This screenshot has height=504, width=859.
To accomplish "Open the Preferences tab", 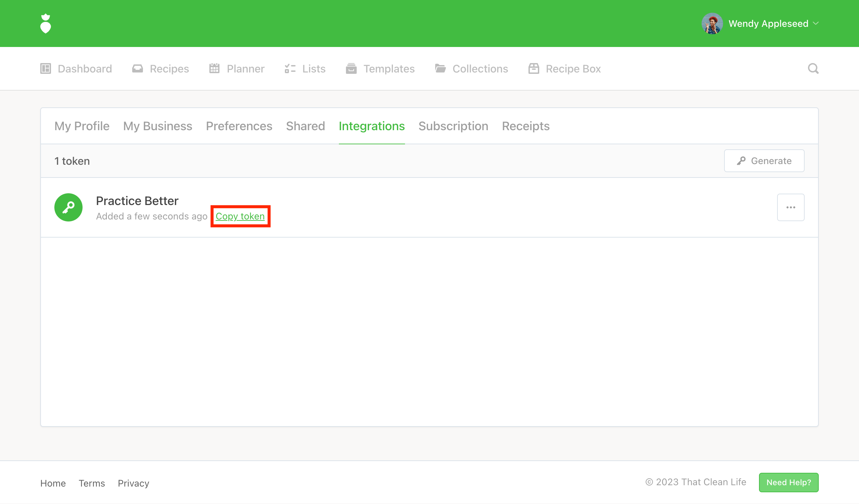I will click(239, 126).
